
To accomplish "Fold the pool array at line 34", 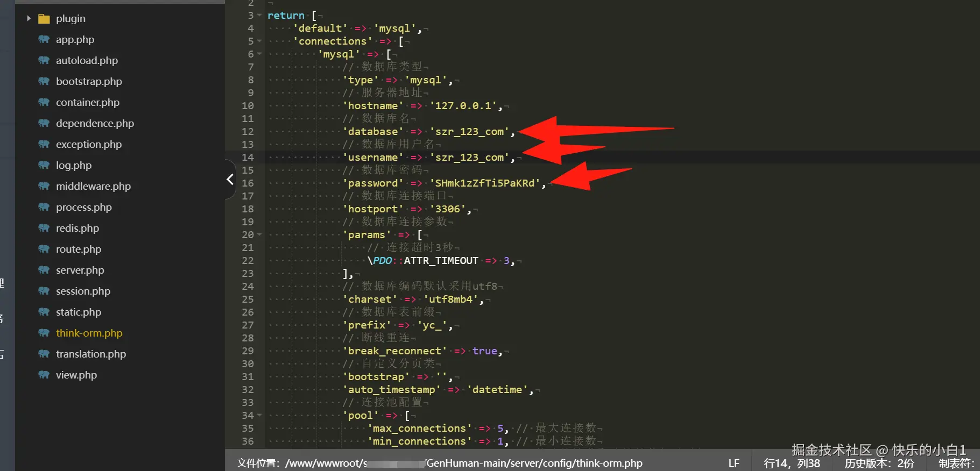I will (260, 415).
